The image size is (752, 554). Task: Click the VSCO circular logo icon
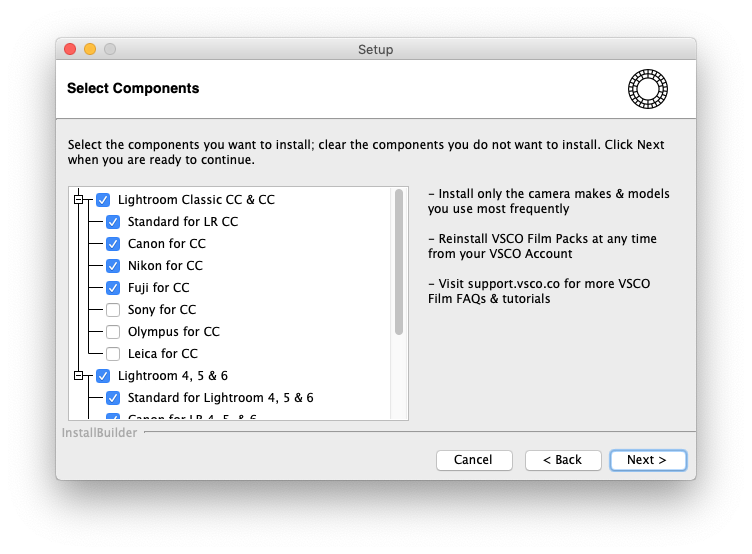(x=648, y=89)
